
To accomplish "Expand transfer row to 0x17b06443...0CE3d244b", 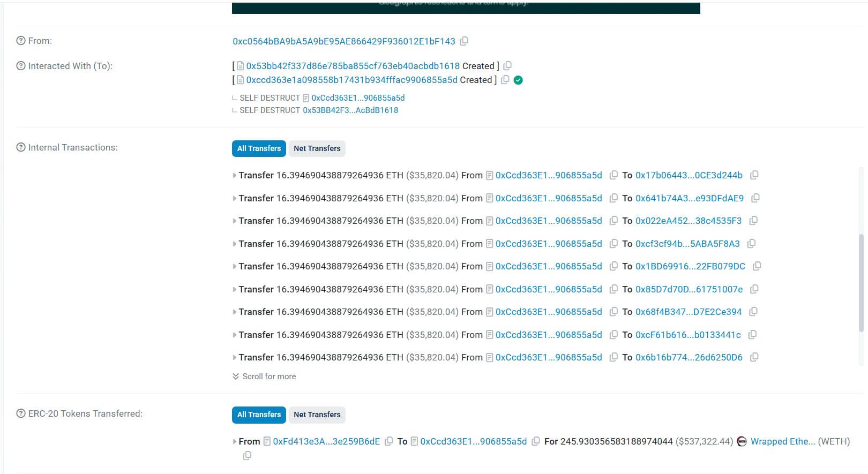I will tap(234, 176).
